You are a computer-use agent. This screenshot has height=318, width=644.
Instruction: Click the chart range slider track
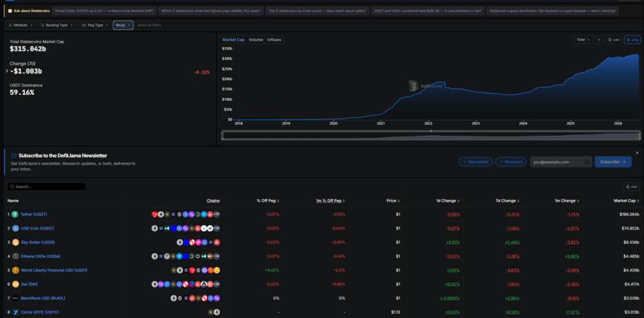431,136
